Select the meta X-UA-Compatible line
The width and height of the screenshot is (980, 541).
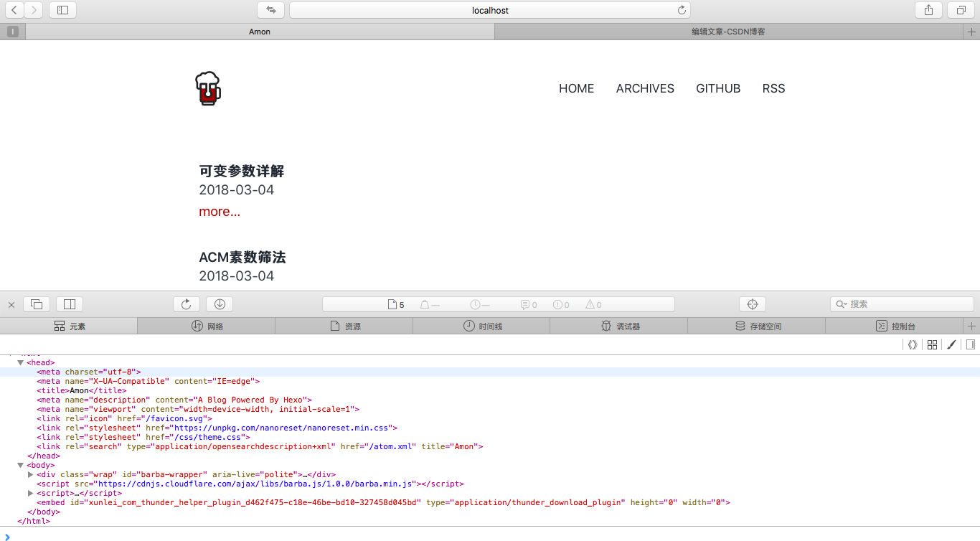pyautogui.click(x=149, y=382)
